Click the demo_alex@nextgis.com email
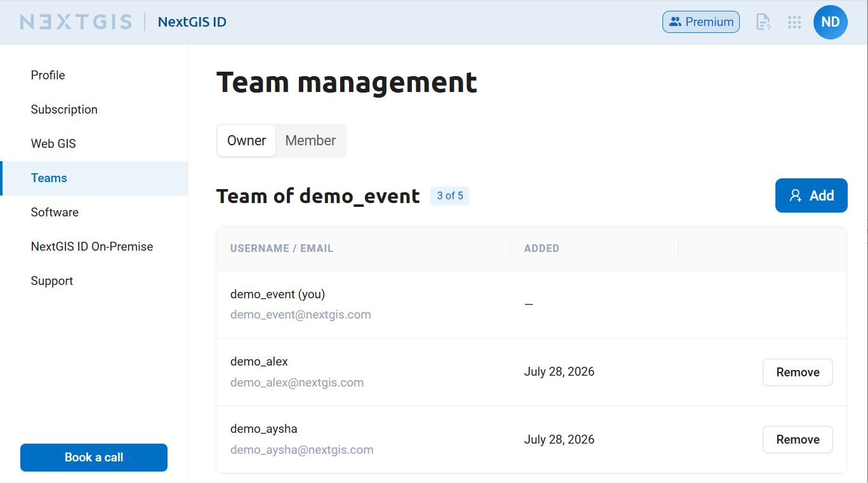This screenshot has width=868, height=483. pyautogui.click(x=297, y=382)
